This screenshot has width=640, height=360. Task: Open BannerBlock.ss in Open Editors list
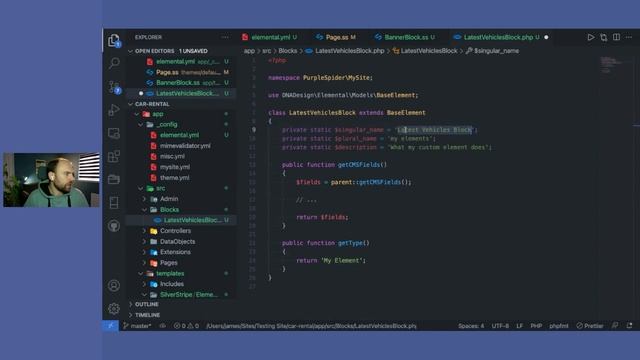[182, 83]
